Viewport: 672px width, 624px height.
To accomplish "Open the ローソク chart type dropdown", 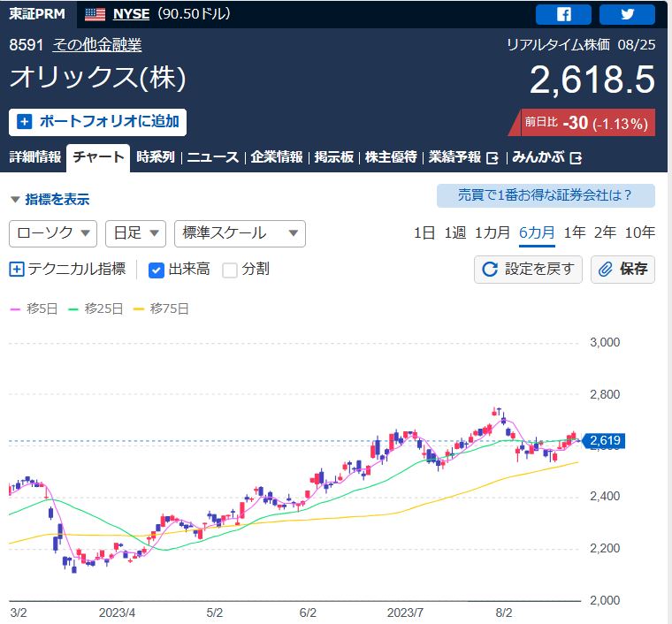I will click(53, 233).
